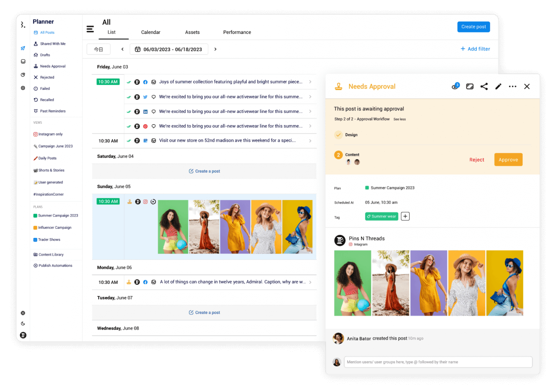The height and width of the screenshot is (392, 556).
Task: Collapse the workflow with See less
Action: [399, 119]
